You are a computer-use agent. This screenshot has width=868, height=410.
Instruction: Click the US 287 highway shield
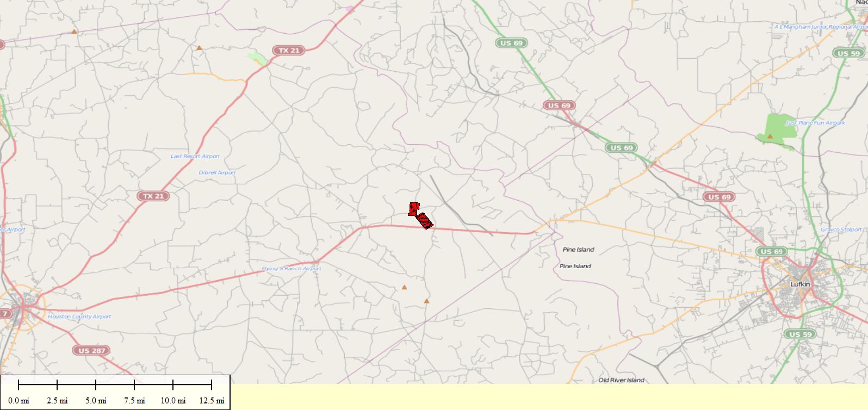[x=91, y=351]
